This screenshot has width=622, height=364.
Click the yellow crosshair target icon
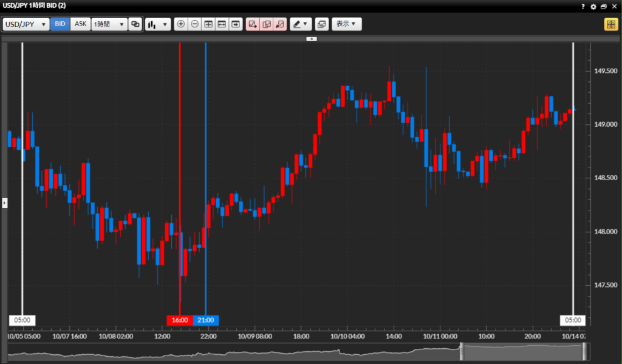point(610,24)
